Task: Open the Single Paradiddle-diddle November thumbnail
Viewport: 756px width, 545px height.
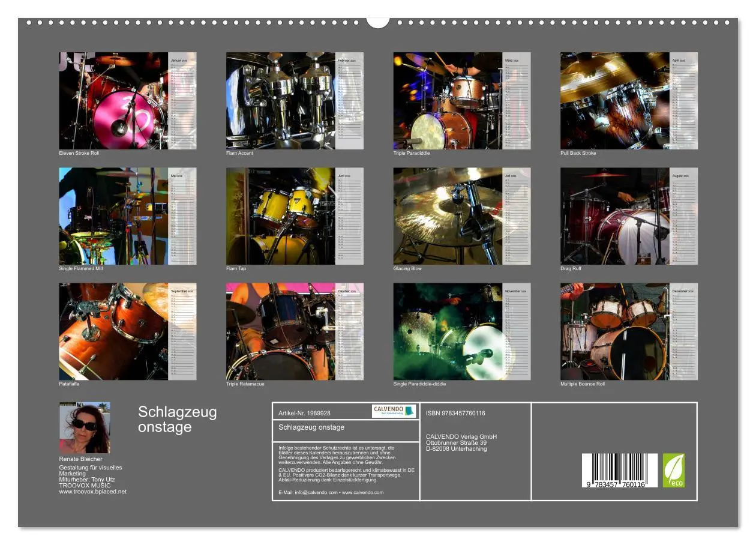Action: 462,331
